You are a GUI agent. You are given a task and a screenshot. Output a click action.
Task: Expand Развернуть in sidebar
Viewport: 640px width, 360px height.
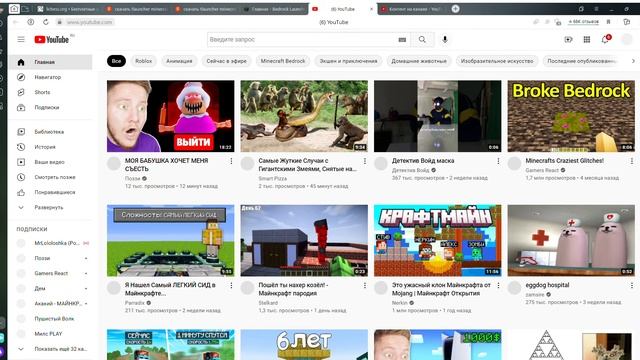(x=51, y=207)
